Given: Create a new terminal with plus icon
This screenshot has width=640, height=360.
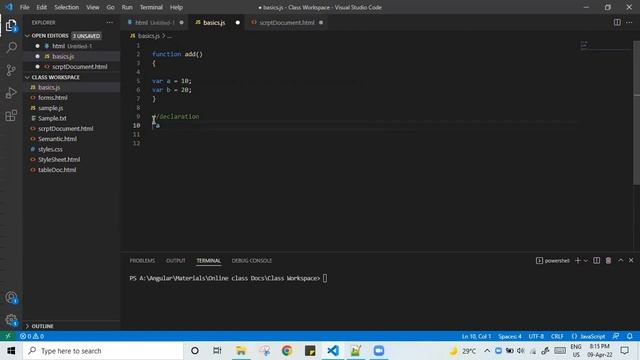Looking at the screenshot, I should pyautogui.click(x=577, y=260).
